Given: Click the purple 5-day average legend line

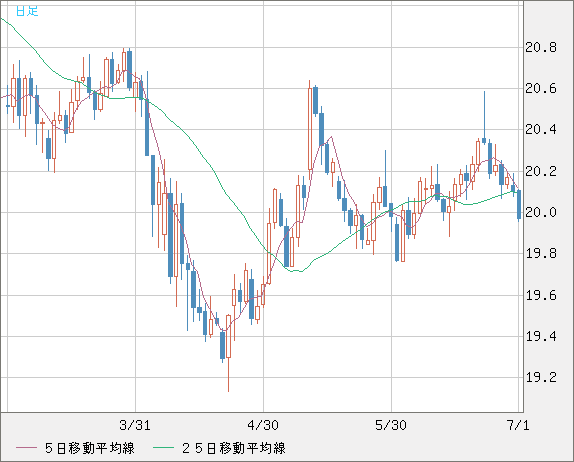Looking at the screenshot, I should (26, 448).
